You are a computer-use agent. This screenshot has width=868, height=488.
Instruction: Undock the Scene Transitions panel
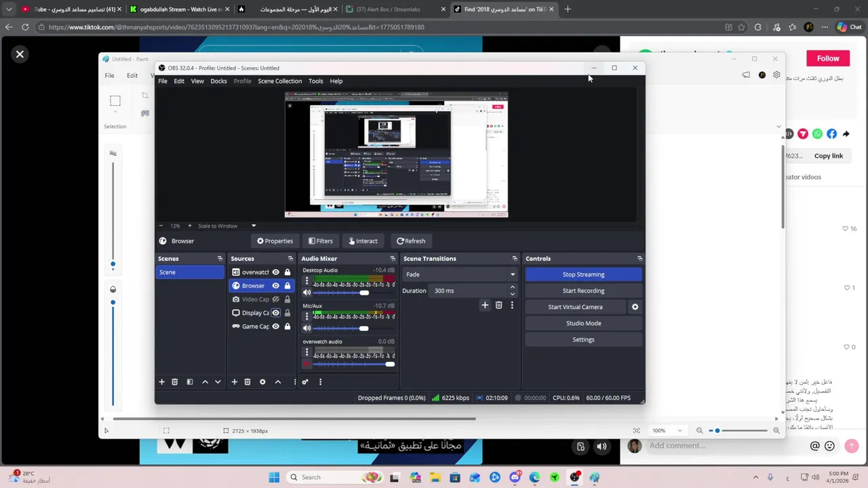514,258
